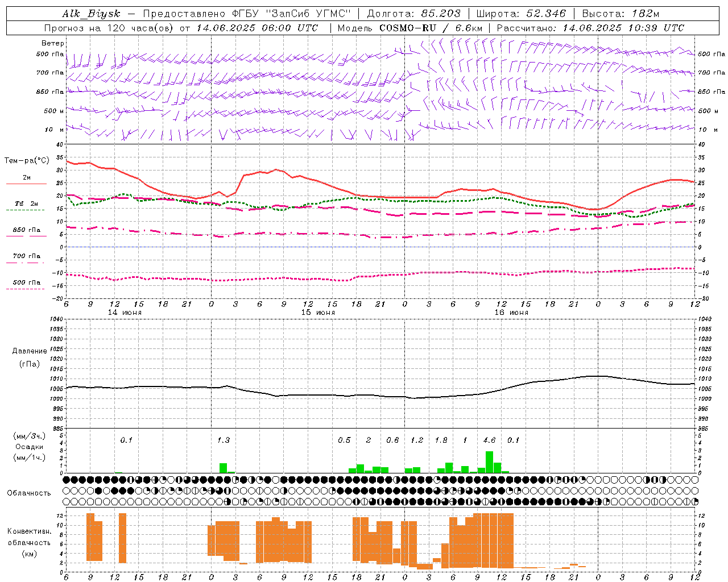This screenshot has width=728, height=582.
Task: Click the 1.8 precipitation total
Action: pos(441,440)
